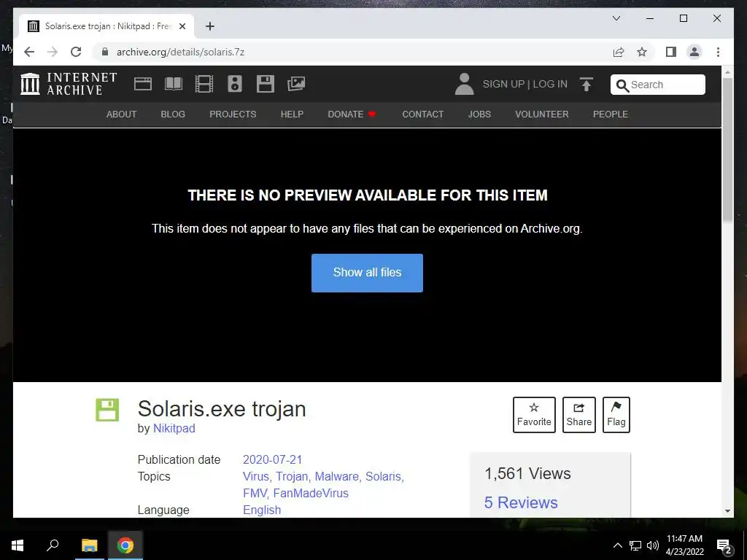747x560 pixels.
Task: Open uploader Nikitpad's profile link
Action: click(174, 428)
